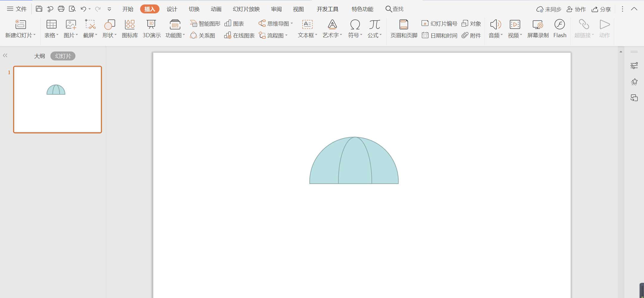Open the 文本框 text box dropdown
The height and width of the screenshot is (298, 644).
click(306, 28)
